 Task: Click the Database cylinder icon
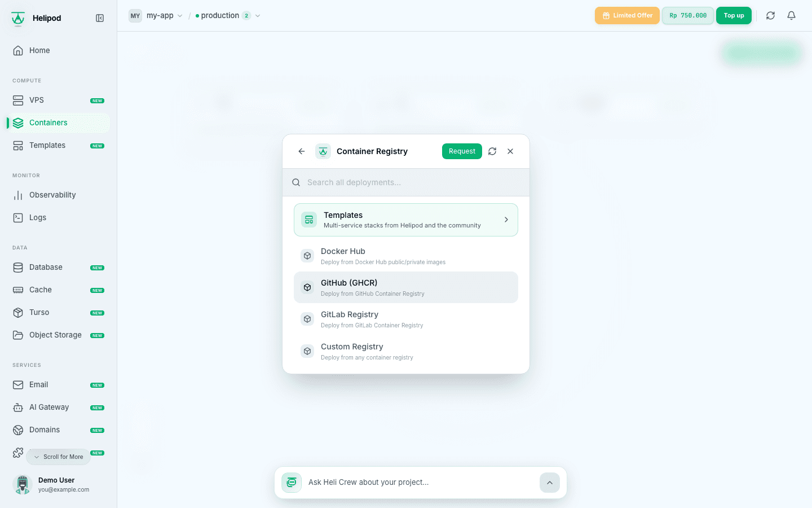pyautogui.click(x=18, y=267)
